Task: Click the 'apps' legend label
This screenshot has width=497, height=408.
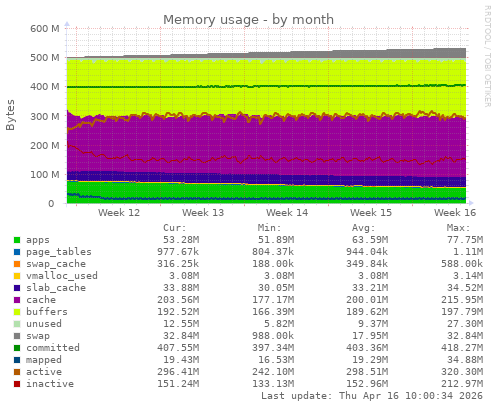Action: pos(38,240)
